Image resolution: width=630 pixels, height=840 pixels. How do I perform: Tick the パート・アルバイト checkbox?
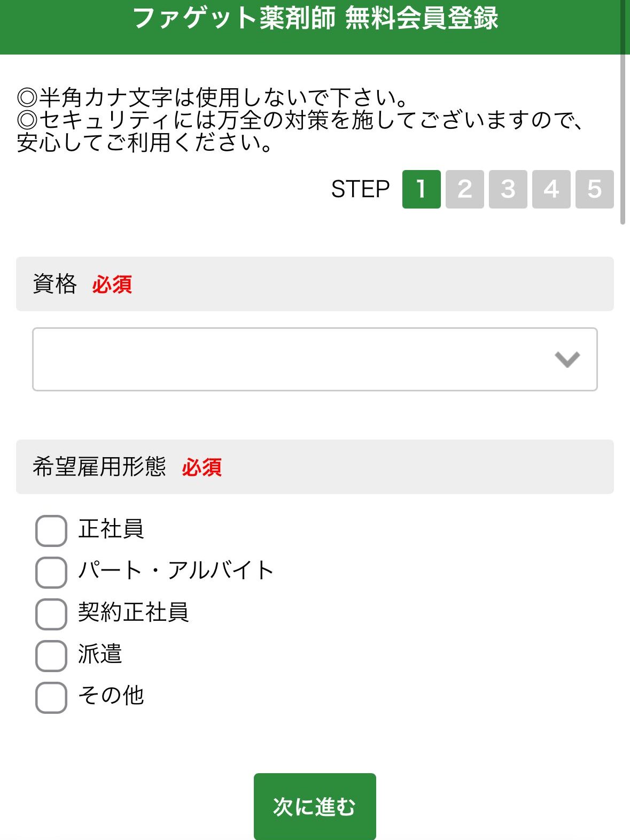[51, 572]
